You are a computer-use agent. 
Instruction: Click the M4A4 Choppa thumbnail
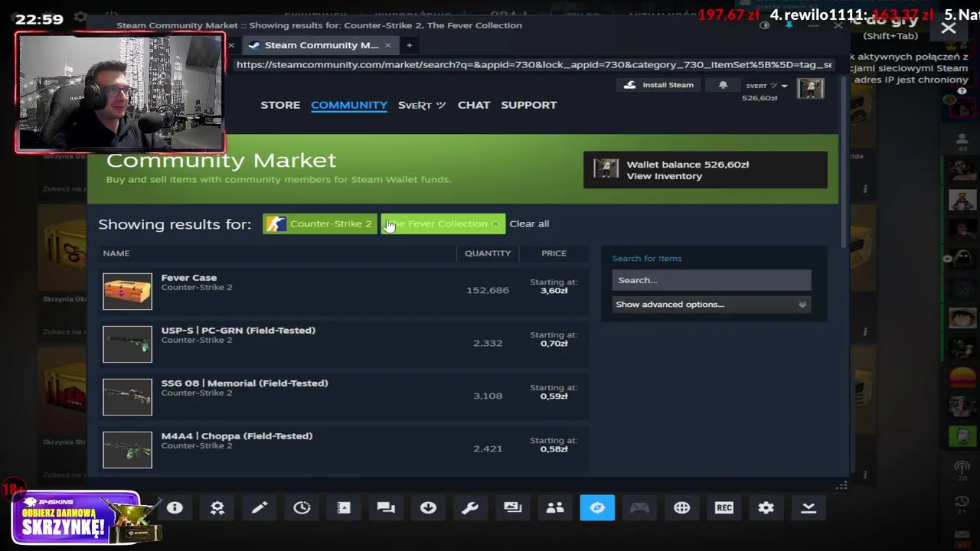coord(127,449)
